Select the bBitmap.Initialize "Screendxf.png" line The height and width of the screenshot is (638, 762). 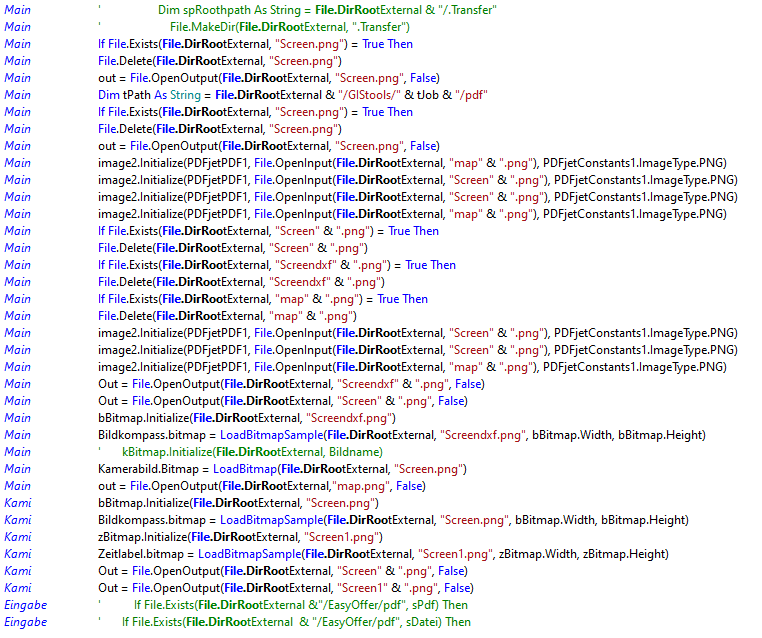[246, 418]
